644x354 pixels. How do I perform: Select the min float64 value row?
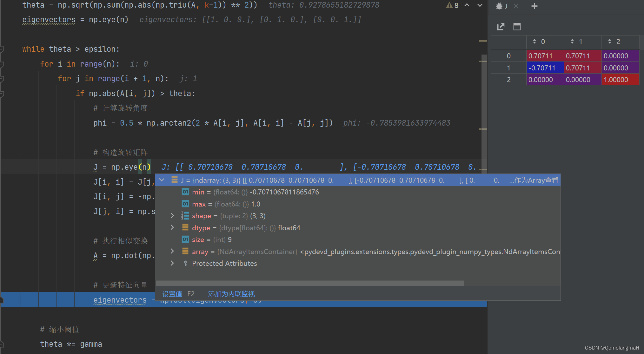[x=358, y=192]
